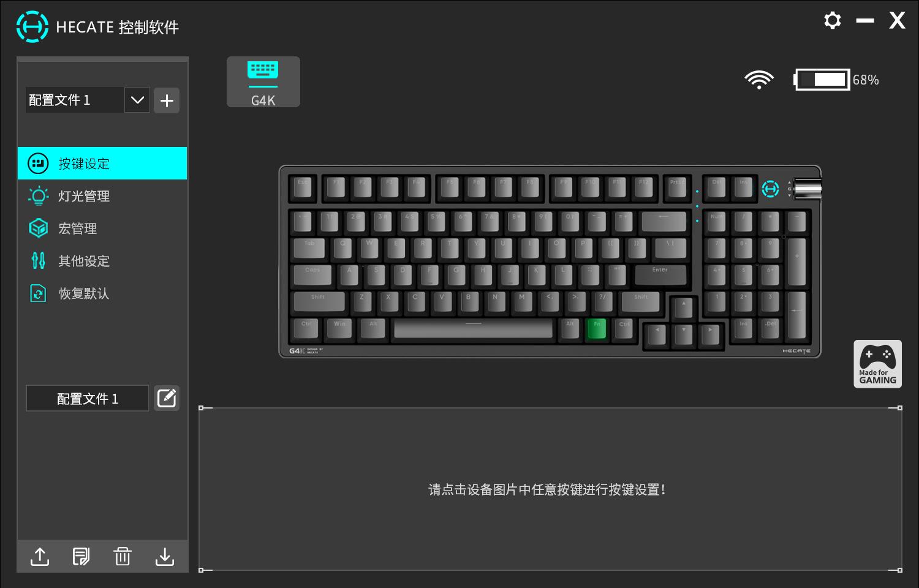Click the Enter key on keyboard image
The width and height of the screenshot is (919, 588).
[x=660, y=276]
